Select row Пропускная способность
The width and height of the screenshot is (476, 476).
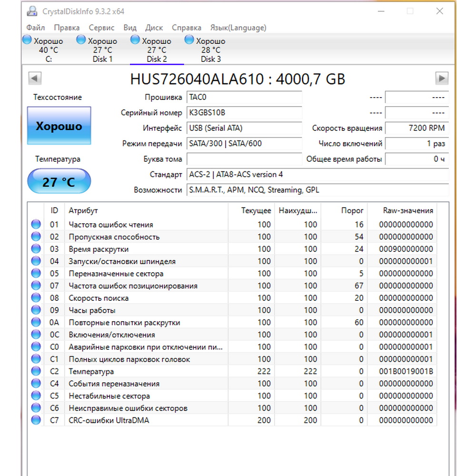point(233,237)
